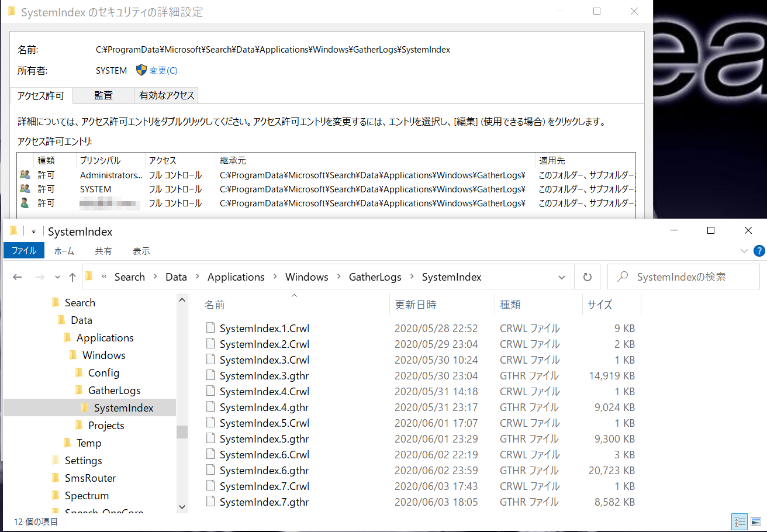The image size is (767, 532).
Task: Click the folder icon beside Spectrum in tree
Action: point(56,495)
